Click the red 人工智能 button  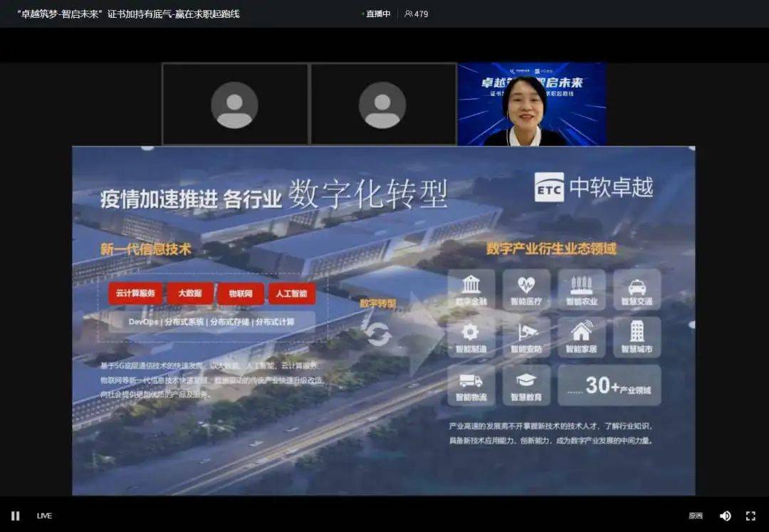[291, 293]
